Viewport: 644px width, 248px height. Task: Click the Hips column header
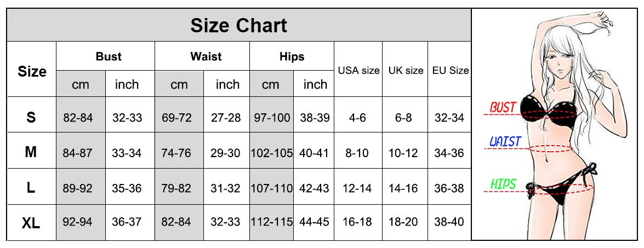click(292, 56)
